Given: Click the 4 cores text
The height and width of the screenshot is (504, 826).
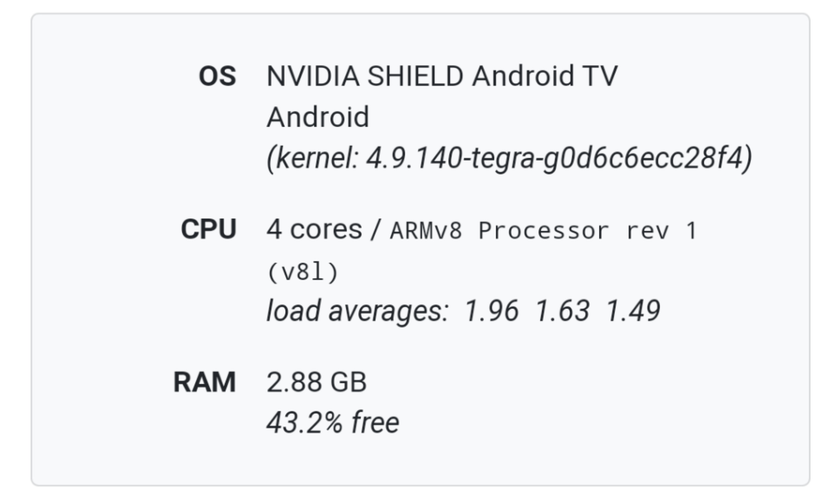Looking at the screenshot, I should click(314, 229).
